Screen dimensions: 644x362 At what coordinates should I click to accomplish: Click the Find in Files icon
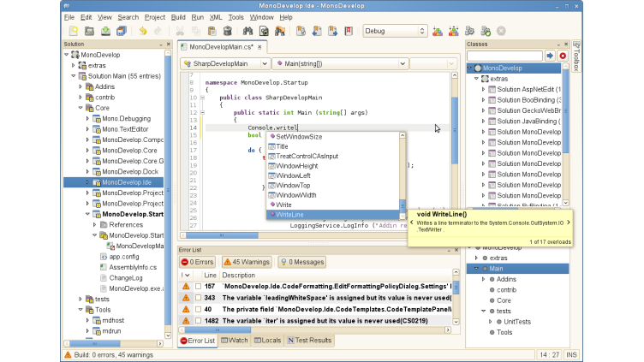point(264,31)
